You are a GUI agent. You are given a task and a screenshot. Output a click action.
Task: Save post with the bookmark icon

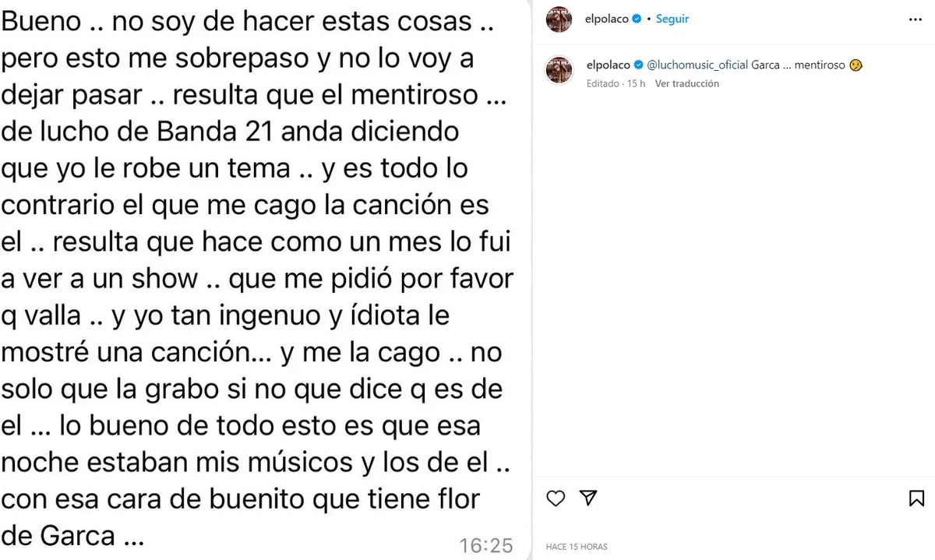coord(916,498)
